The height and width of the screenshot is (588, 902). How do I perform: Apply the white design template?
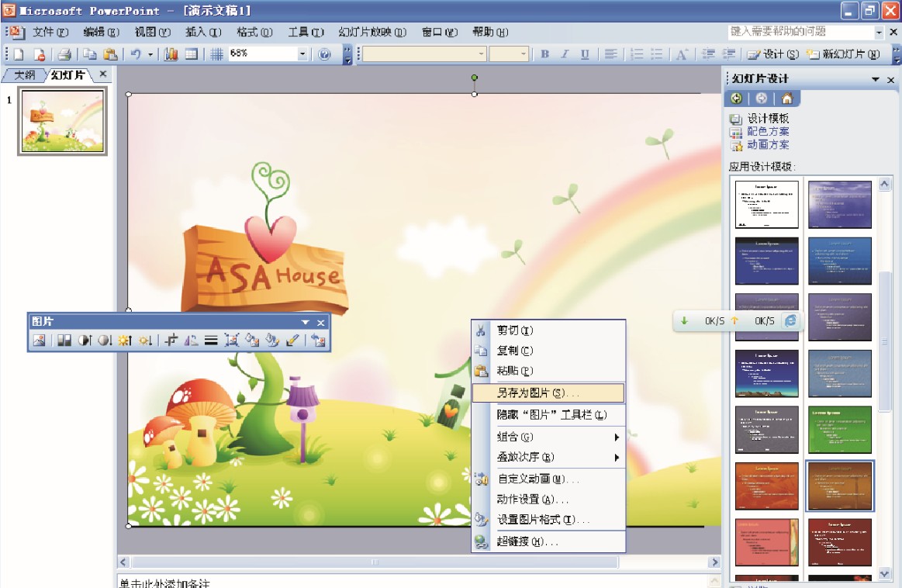(767, 204)
